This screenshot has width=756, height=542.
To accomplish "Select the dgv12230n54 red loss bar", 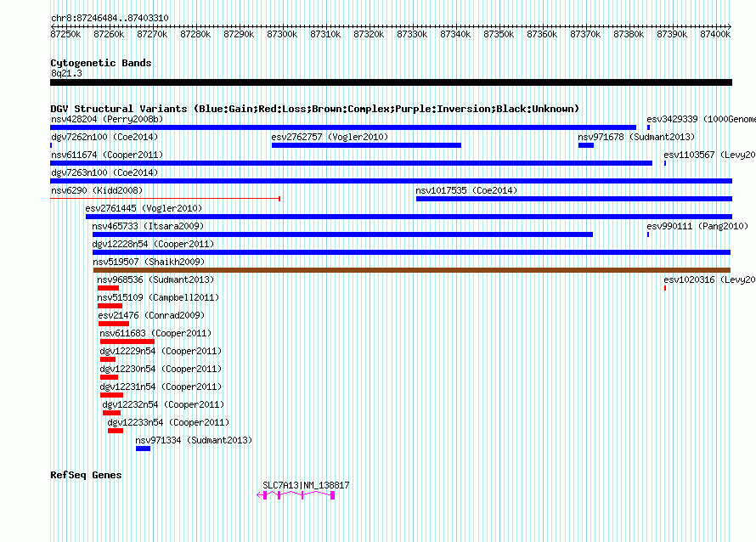I will point(109,377).
